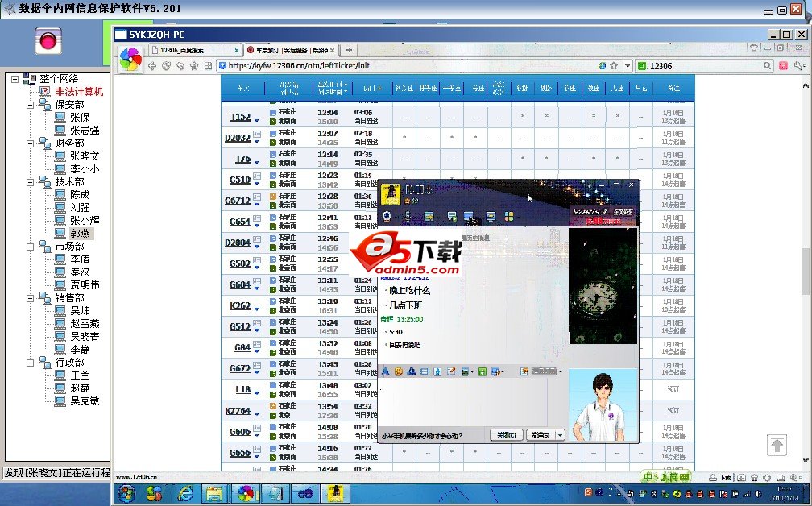812x506 pixels.
Task: Click the 关闭(C) button in the chat window
Action: tap(507, 434)
